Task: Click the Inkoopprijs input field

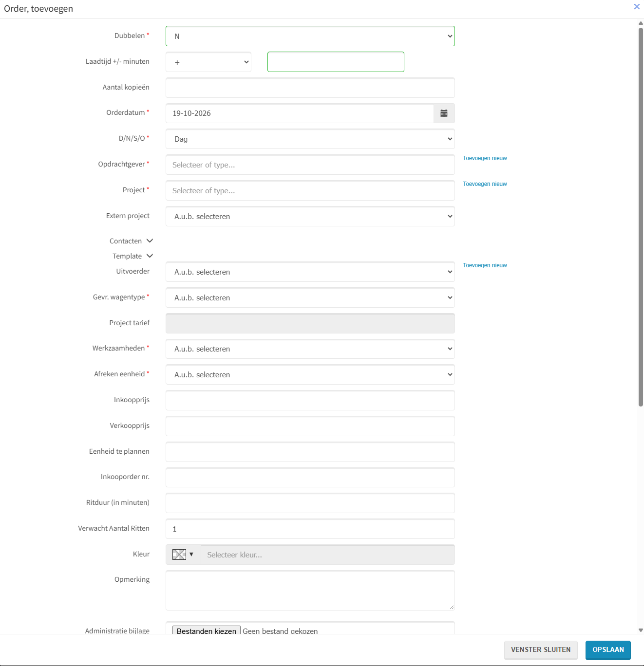Action: (310, 401)
